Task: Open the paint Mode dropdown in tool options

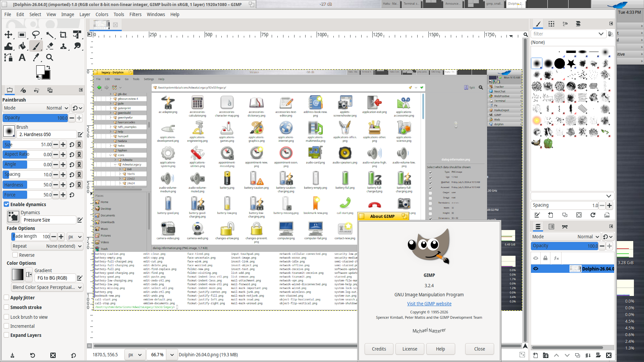Action: 36,108
